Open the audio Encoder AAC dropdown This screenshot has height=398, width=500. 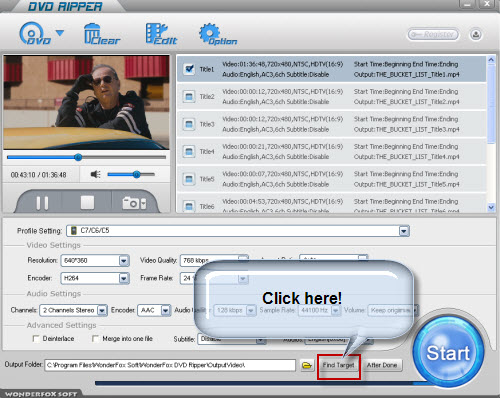click(x=166, y=311)
